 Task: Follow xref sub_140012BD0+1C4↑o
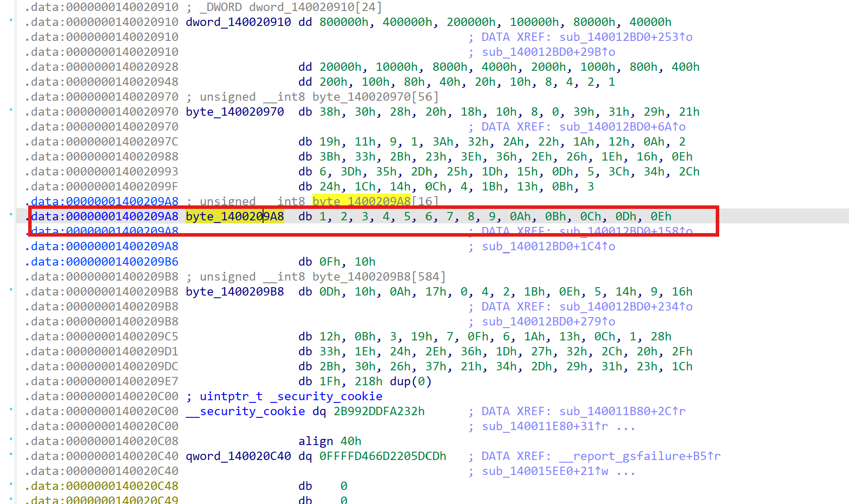click(548, 246)
